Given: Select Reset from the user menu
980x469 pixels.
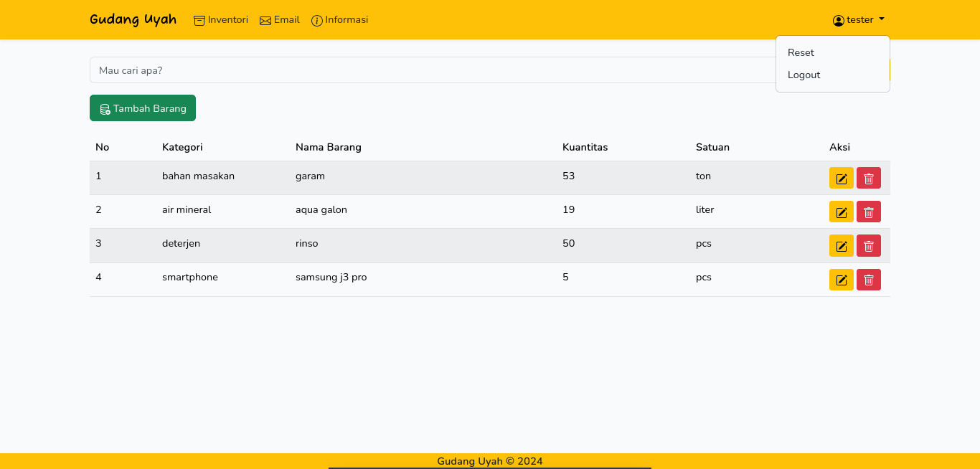Looking at the screenshot, I should 801,52.
